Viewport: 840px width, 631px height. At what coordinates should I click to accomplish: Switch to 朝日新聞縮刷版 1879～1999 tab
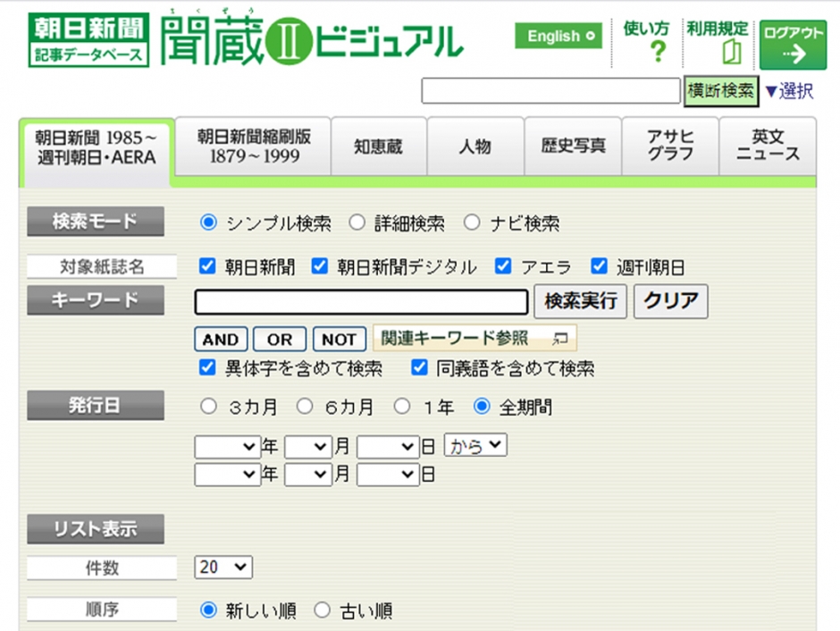click(254, 147)
